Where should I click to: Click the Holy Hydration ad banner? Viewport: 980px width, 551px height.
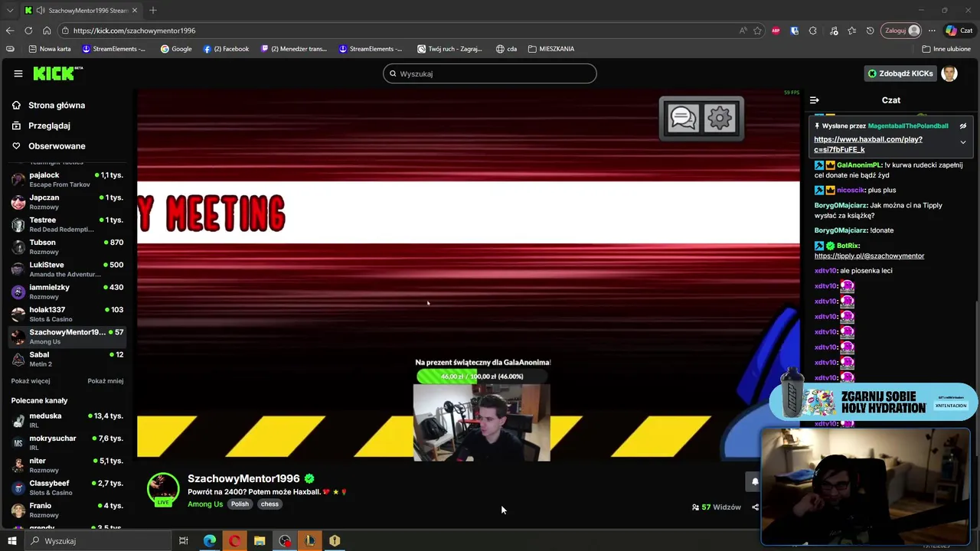[873, 402]
